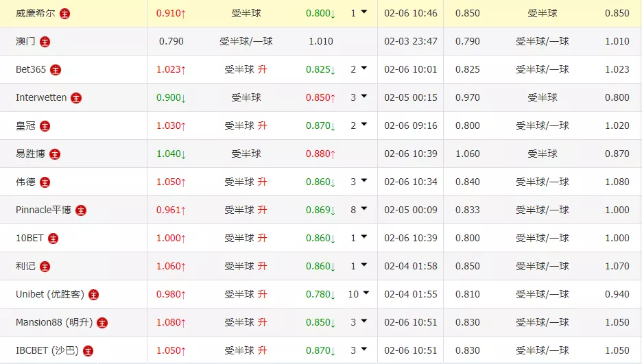Open the 伟德 bookmaker name link
The height and width of the screenshot is (364, 642).
click(x=25, y=182)
